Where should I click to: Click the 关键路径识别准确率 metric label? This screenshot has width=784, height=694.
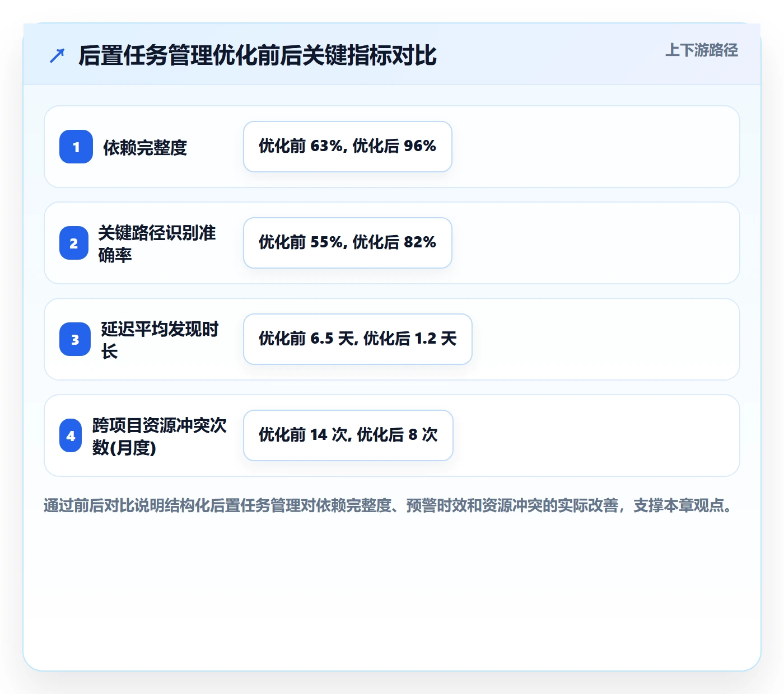click(x=157, y=243)
